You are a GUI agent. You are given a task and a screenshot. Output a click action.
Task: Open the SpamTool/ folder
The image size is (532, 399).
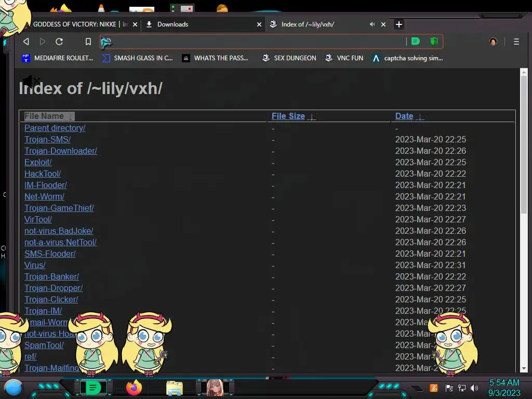44,345
